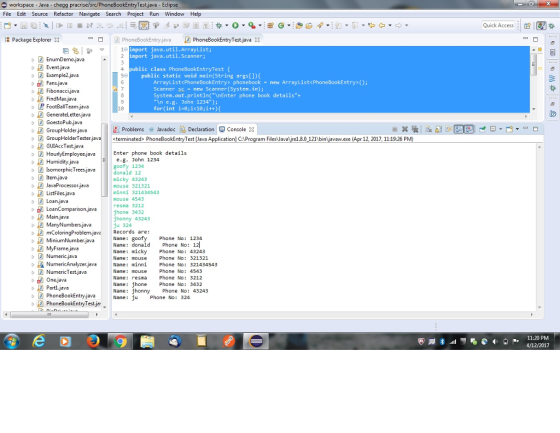
Task: Open the Forward history dropdown arrow
Action: tap(406, 25)
